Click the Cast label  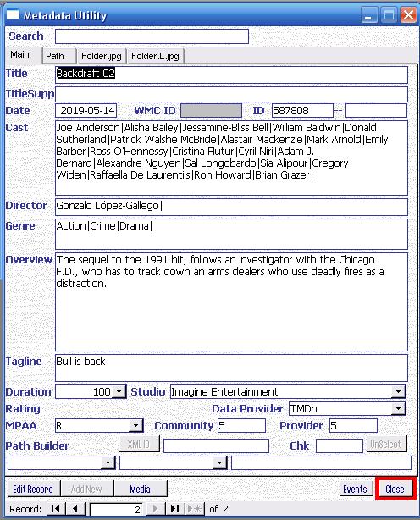click(x=17, y=128)
